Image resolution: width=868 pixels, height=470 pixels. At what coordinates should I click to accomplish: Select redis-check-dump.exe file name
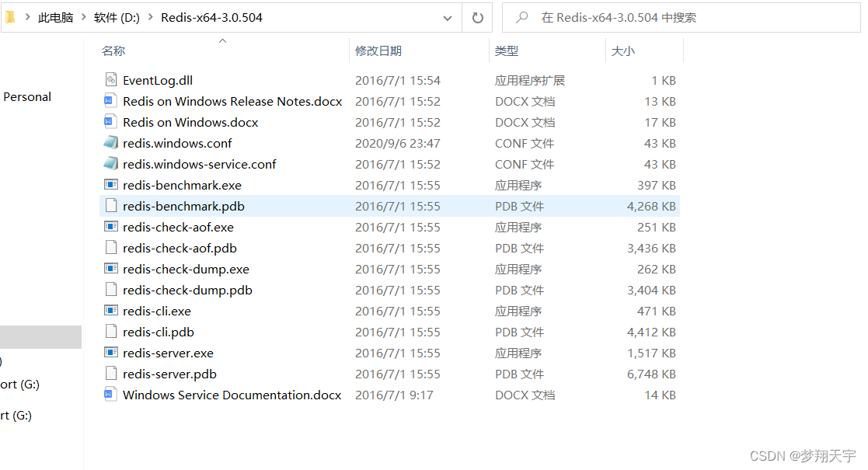[186, 270]
